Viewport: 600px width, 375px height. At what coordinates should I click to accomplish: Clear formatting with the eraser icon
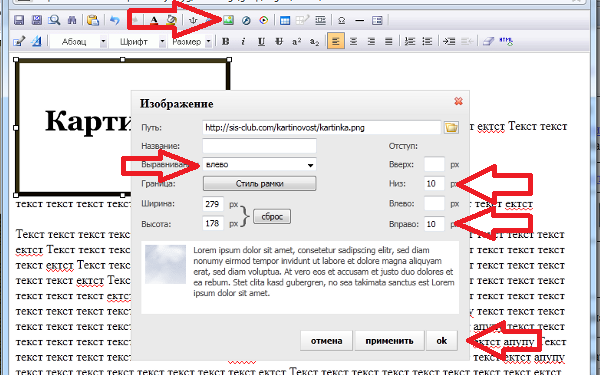pyautogui.click(x=488, y=41)
